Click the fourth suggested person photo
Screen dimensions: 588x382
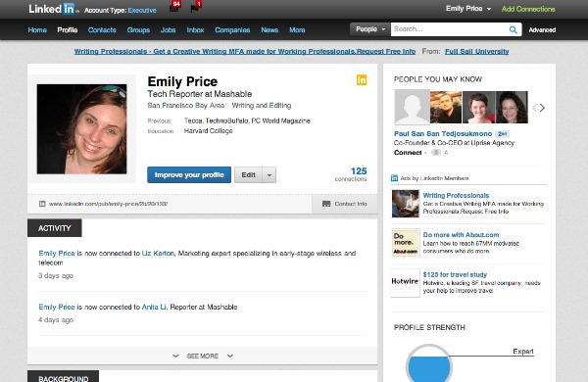(512, 107)
